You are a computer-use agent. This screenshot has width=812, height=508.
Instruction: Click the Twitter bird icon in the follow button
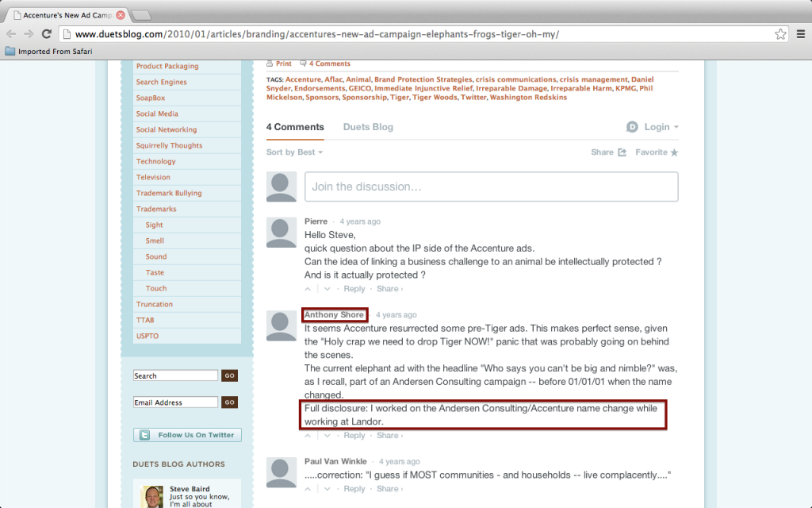click(144, 435)
